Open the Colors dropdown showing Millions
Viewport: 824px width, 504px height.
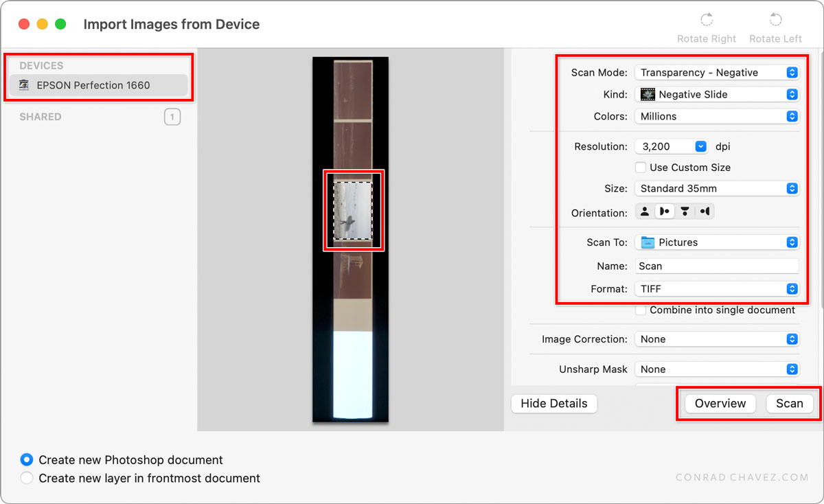coord(793,116)
